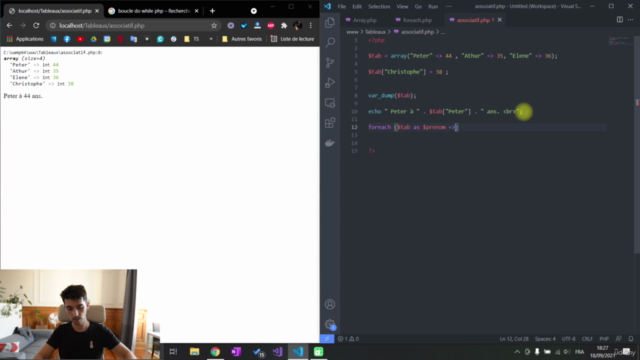640x360 pixels.
Task: Expand the overflow menu after Run
Action: (449, 7)
